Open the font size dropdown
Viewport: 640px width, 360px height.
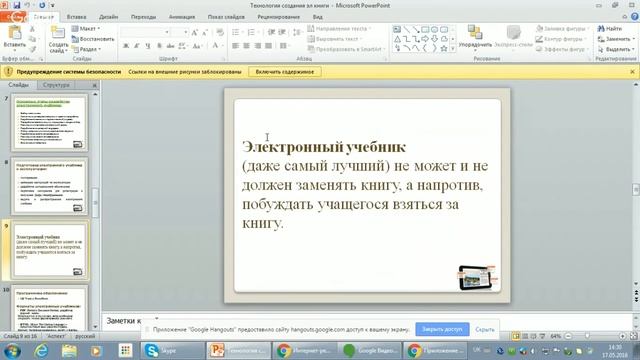tap(186, 32)
